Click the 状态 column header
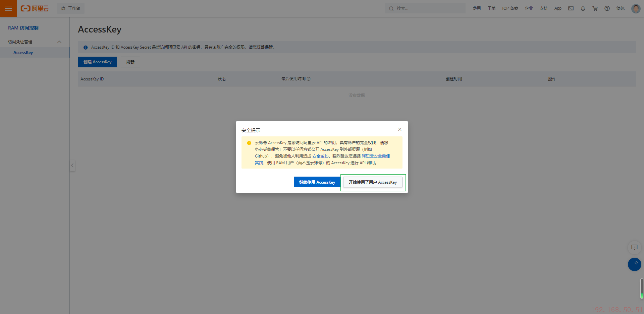This screenshot has height=314, width=644. 222,79
